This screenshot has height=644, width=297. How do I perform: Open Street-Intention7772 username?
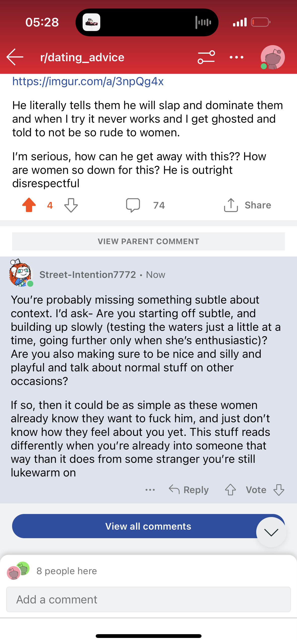(x=88, y=275)
